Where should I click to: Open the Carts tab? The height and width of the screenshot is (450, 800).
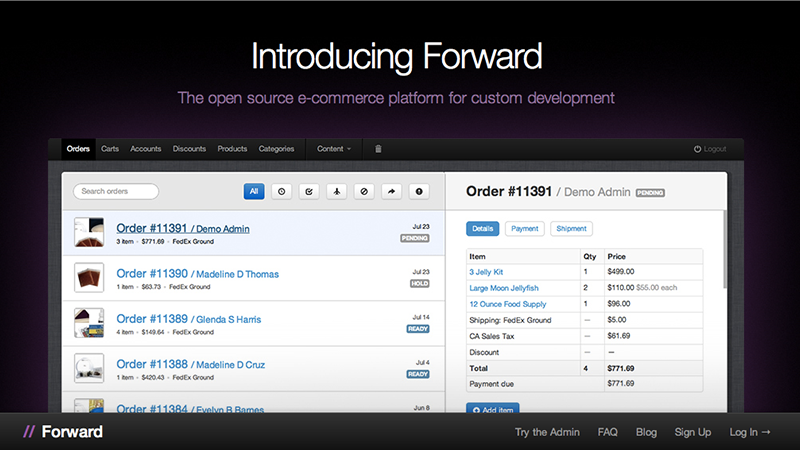coord(110,149)
